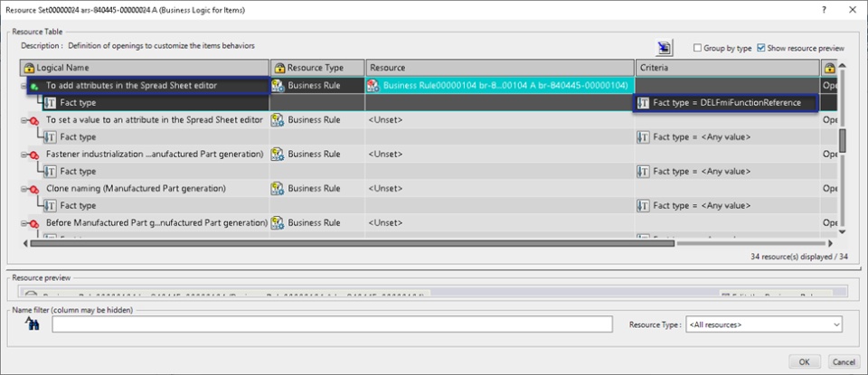Click the left arrow of the horizontal scrollbar
This screenshot has height=375, width=868.
point(24,243)
